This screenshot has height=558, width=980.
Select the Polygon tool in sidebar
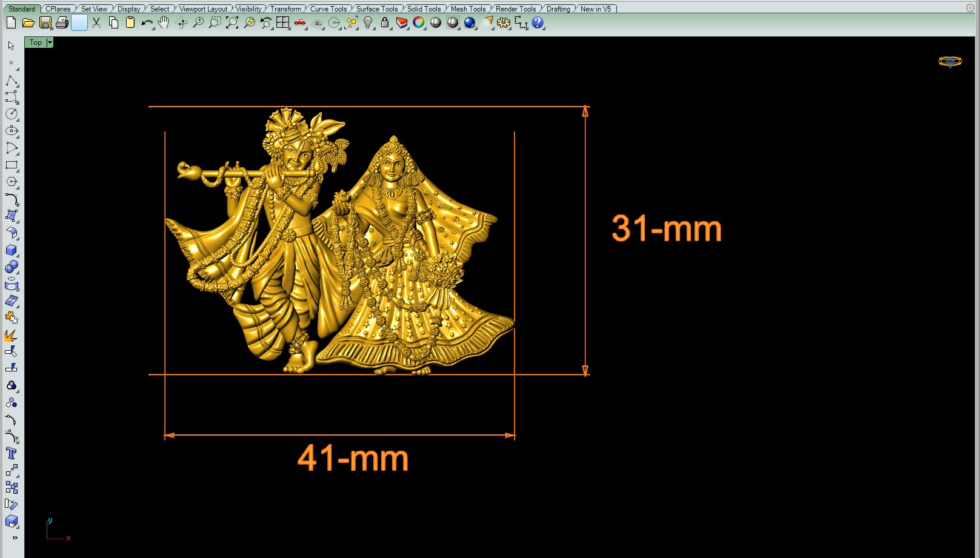click(x=12, y=182)
